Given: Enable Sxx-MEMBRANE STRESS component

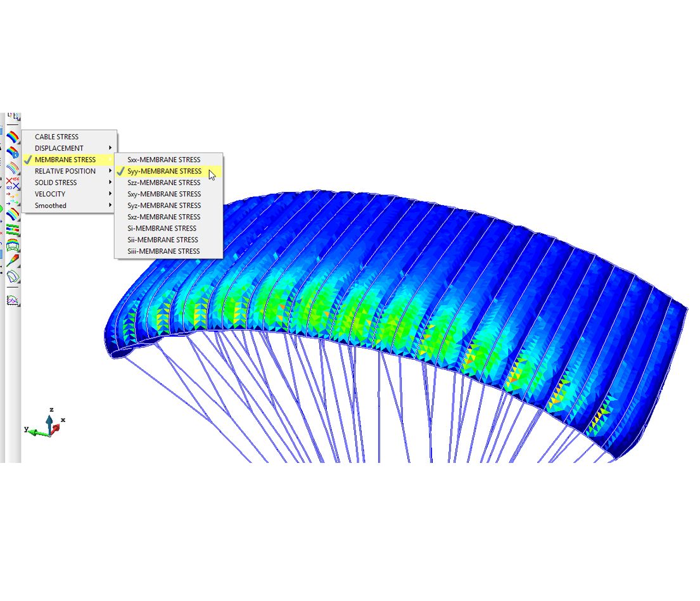Looking at the screenshot, I should [163, 160].
